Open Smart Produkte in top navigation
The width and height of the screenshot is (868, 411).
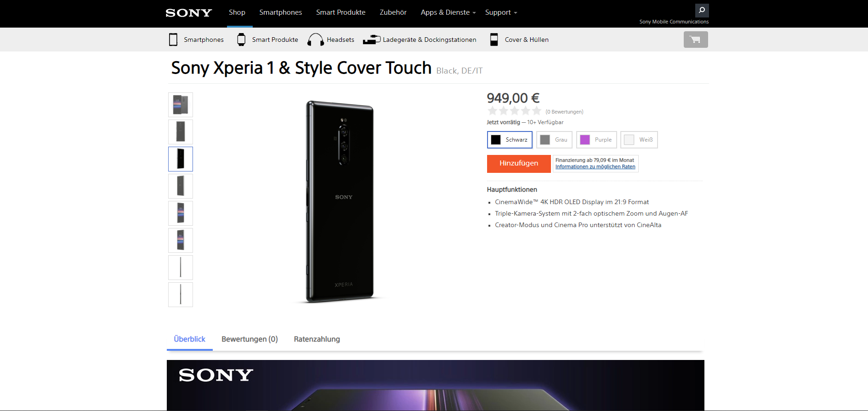pyautogui.click(x=341, y=12)
